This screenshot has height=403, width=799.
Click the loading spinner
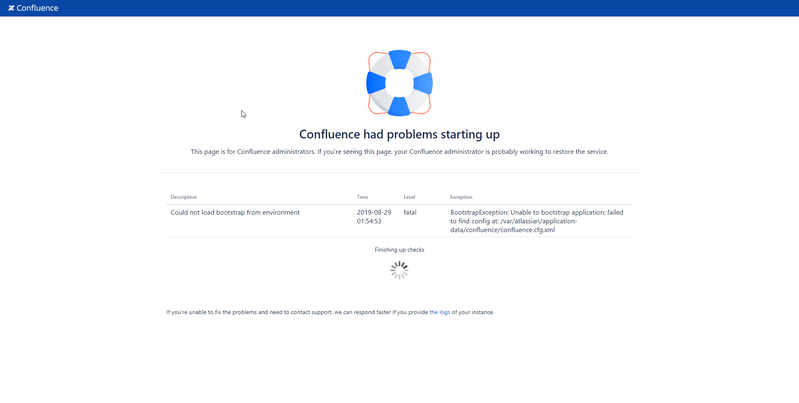pos(400,271)
